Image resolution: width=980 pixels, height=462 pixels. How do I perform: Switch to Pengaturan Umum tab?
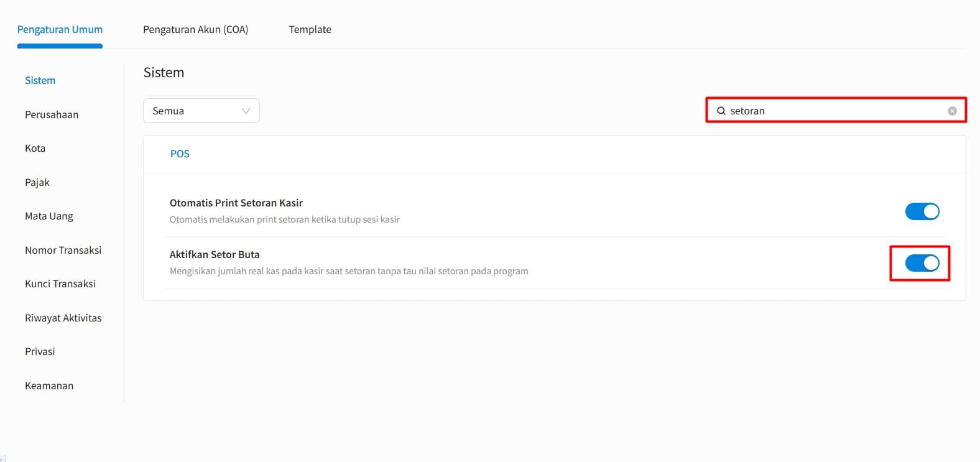(60, 29)
